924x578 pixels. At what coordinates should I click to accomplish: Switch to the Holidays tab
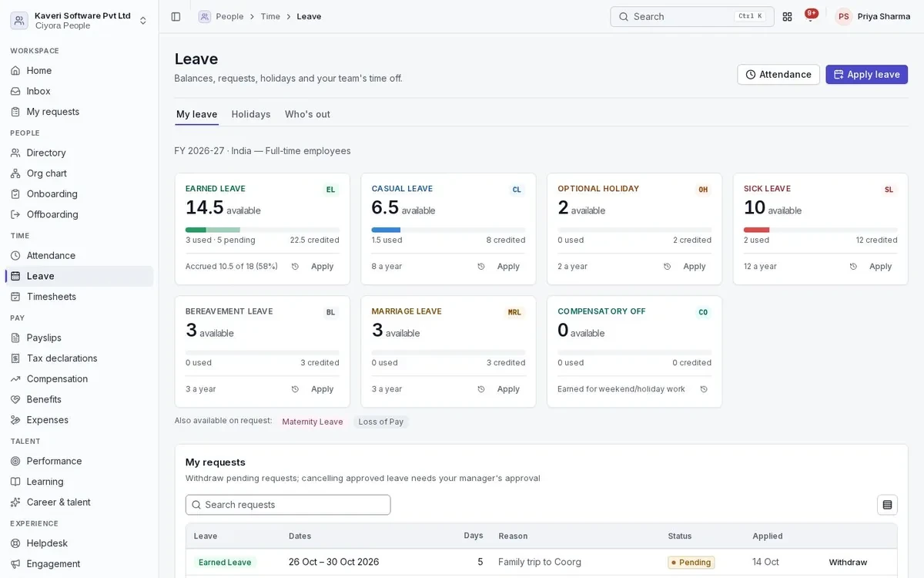click(x=251, y=114)
